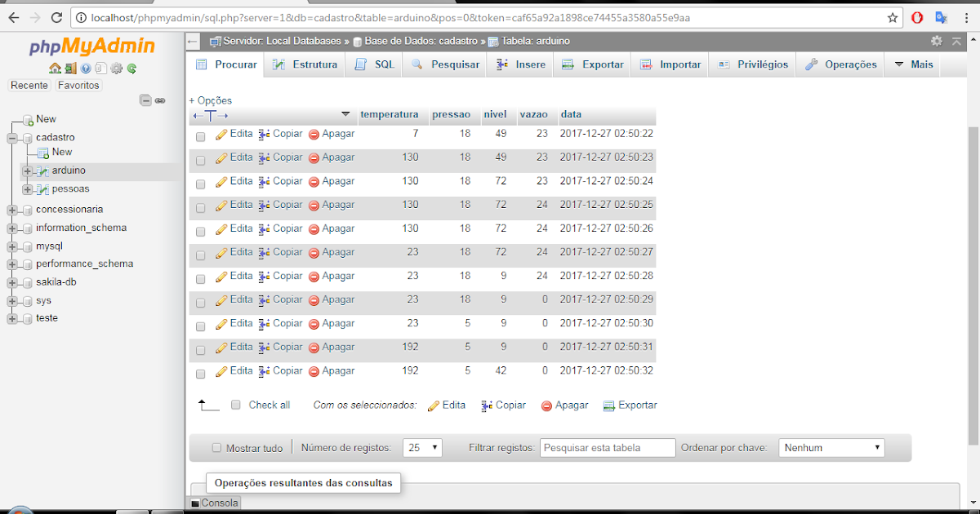The image size is (980, 514).
Task: Open the Ordenar por chave dropdown
Action: pyautogui.click(x=831, y=447)
